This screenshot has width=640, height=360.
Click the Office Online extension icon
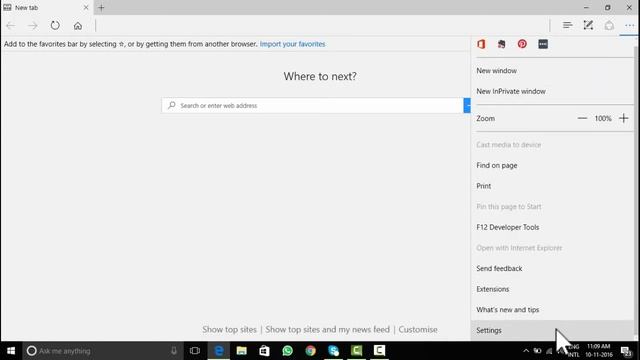[x=481, y=44]
